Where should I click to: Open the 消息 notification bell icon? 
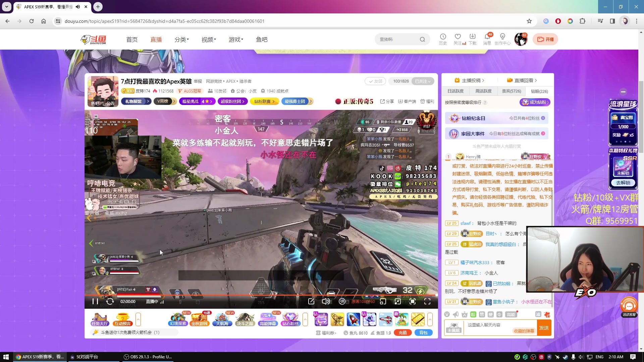pos(487,39)
